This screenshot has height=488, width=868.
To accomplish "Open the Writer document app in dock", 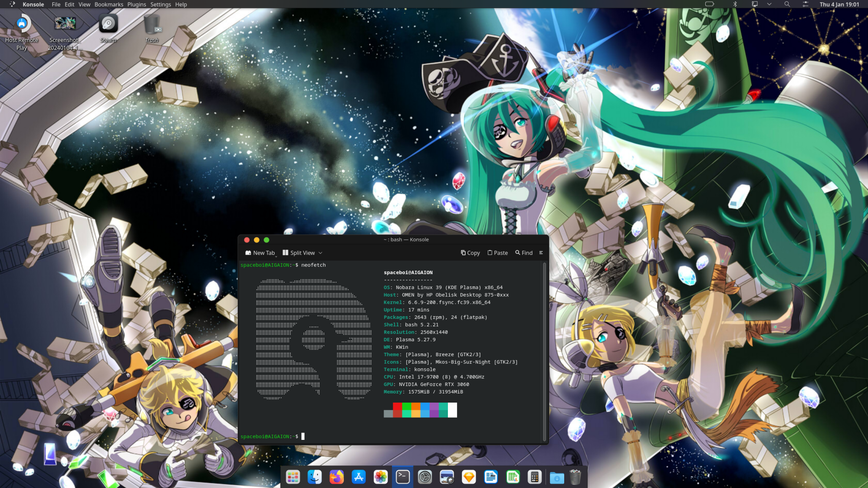I will (491, 477).
